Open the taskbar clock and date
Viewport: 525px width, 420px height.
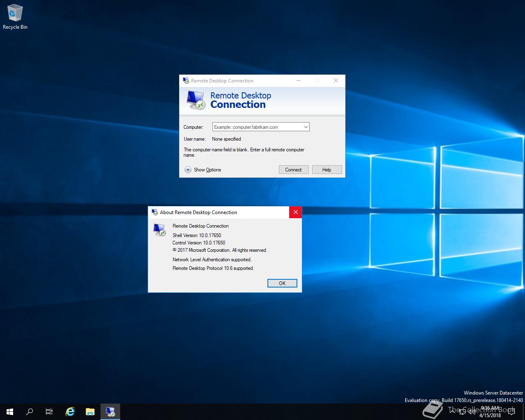[490, 412]
